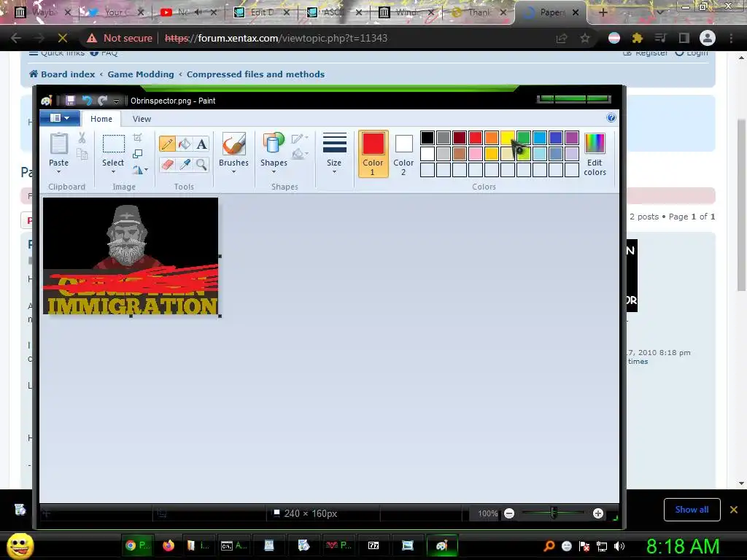Open the Size line thickness dropdown
This screenshot has height=560, width=747.
point(334,153)
